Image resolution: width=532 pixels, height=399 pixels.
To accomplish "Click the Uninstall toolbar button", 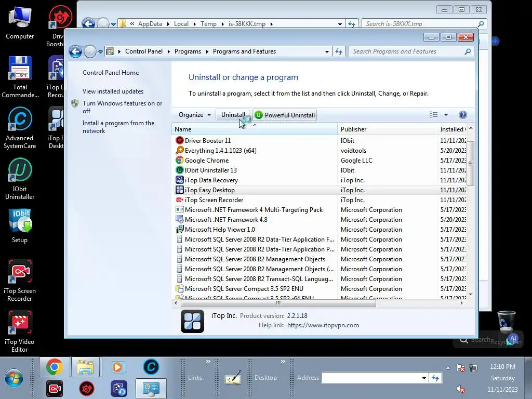I will [233, 115].
